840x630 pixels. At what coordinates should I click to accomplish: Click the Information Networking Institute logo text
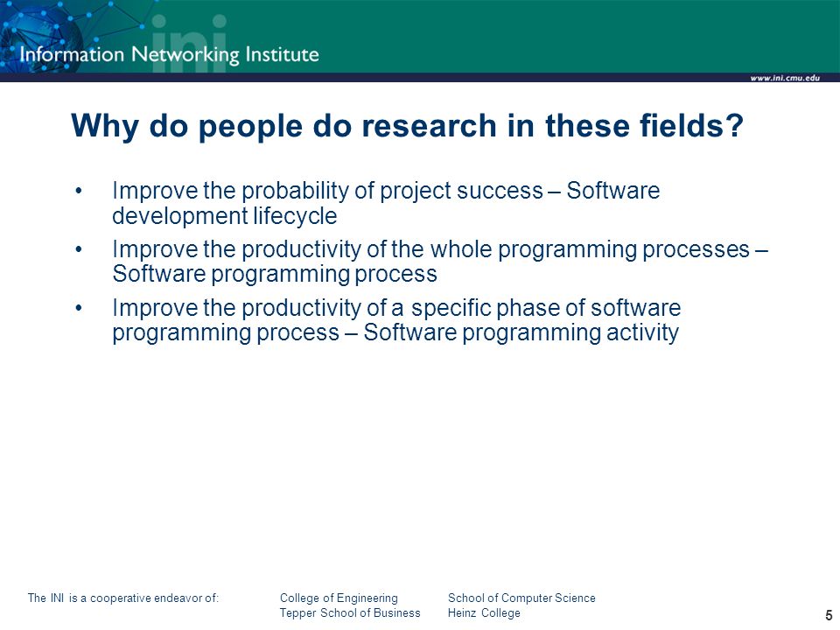169,54
